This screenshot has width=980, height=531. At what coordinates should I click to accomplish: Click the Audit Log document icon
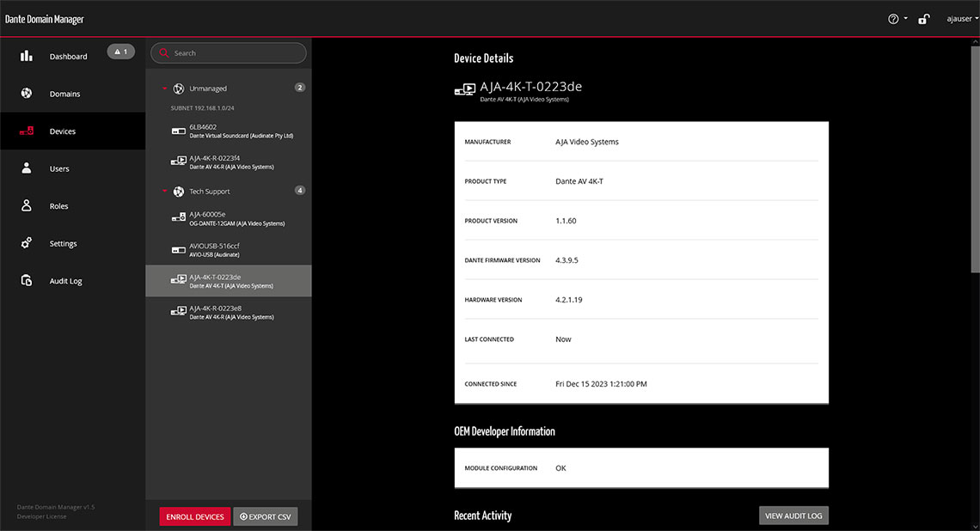pyautogui.click(x=27, y=281)
